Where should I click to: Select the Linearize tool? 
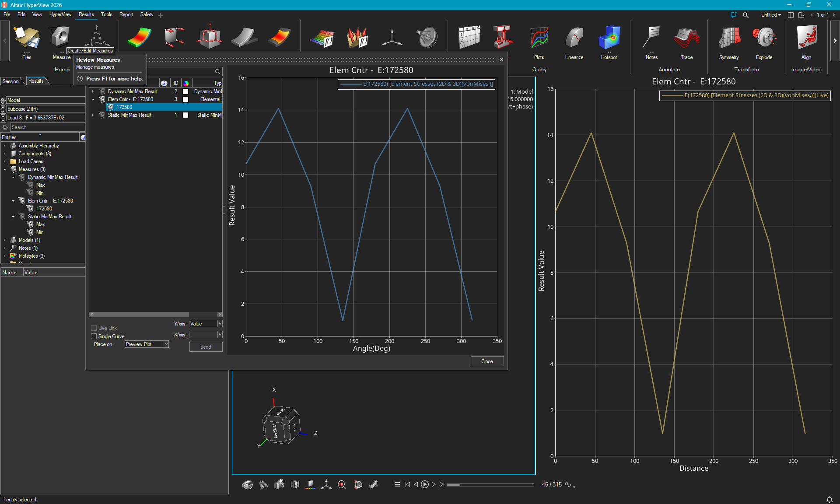(x=574, y=42)
